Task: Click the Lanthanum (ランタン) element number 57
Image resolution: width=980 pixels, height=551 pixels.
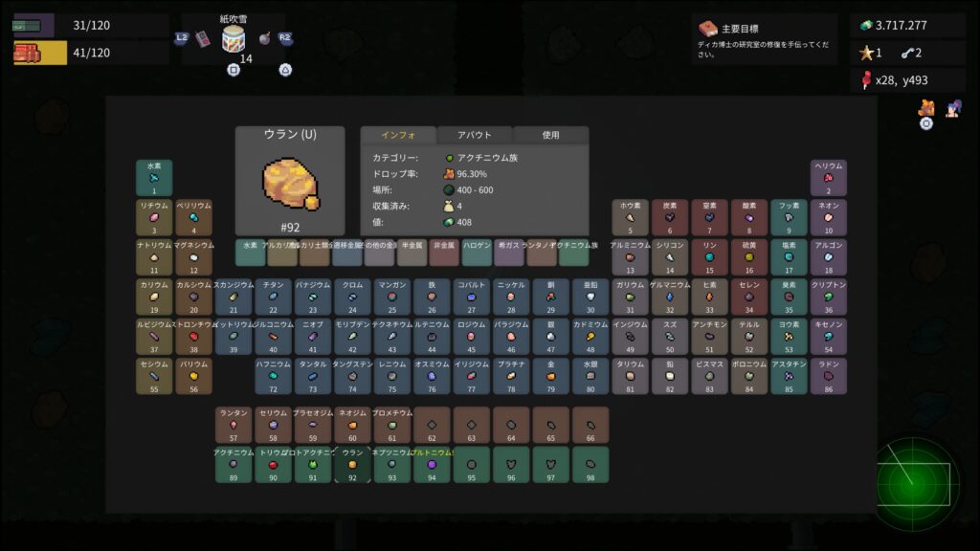Action: point(234,425)
